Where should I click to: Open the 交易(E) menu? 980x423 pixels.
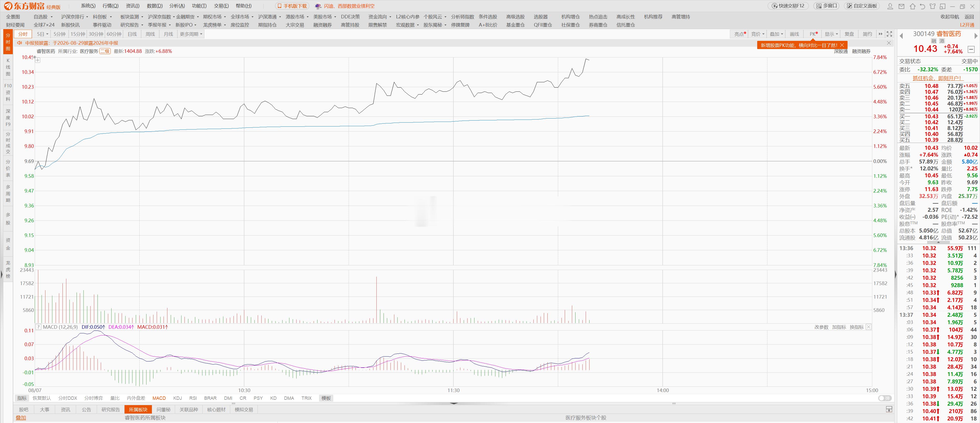[222, 6]
